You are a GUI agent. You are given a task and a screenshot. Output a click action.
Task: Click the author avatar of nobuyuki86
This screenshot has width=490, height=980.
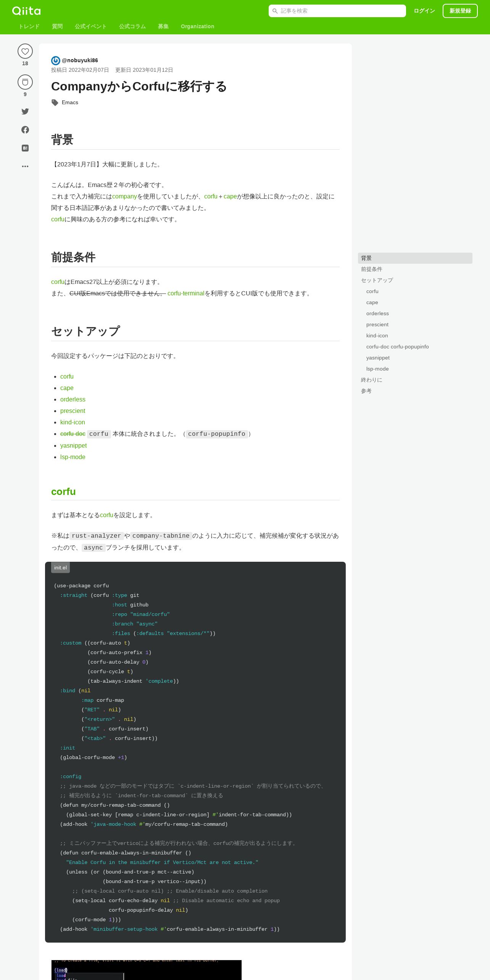pos(56,60)
